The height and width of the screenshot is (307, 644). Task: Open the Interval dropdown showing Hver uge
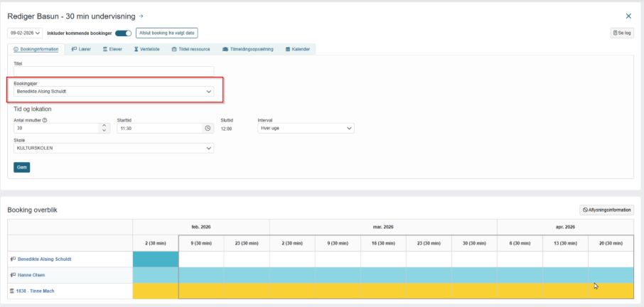(306, 128)
